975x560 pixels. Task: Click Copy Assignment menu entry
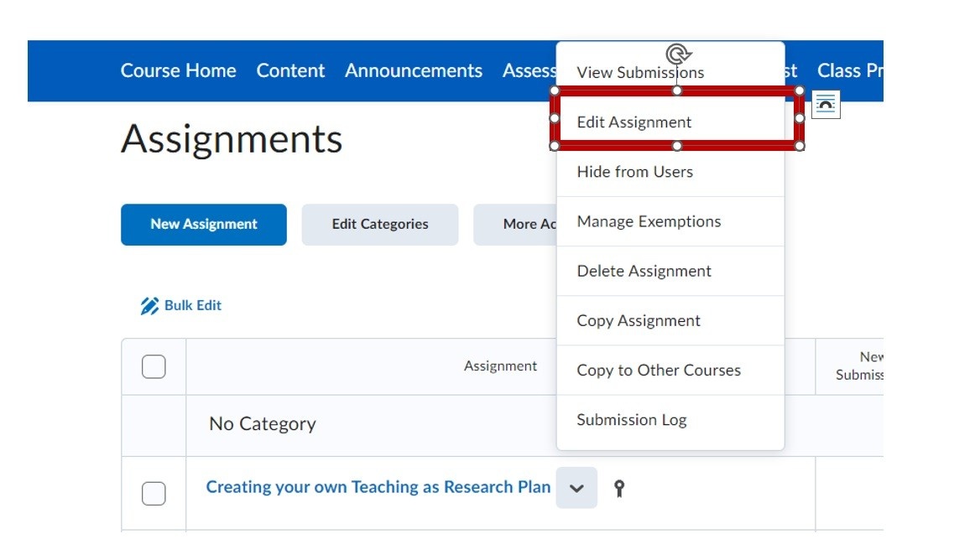pyautogui.click(x=639, y=320)
